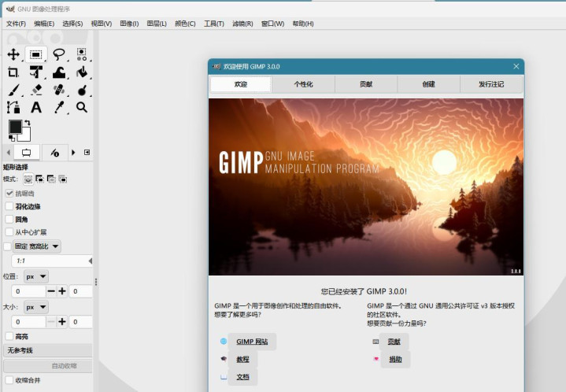Image resolution: width=566 pixels, height=392 pixels.
Task: Open the 图层(L) menu
Action: pos(157,24)
